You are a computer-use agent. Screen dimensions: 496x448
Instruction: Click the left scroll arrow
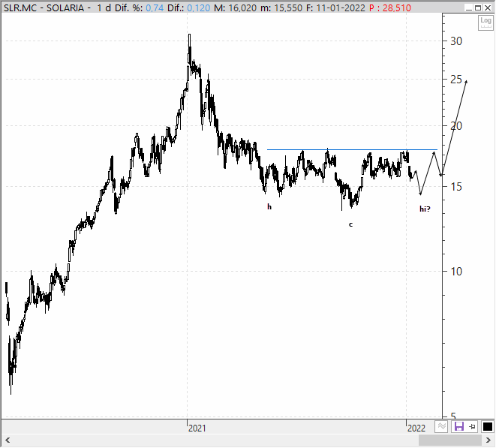[8, 440]
